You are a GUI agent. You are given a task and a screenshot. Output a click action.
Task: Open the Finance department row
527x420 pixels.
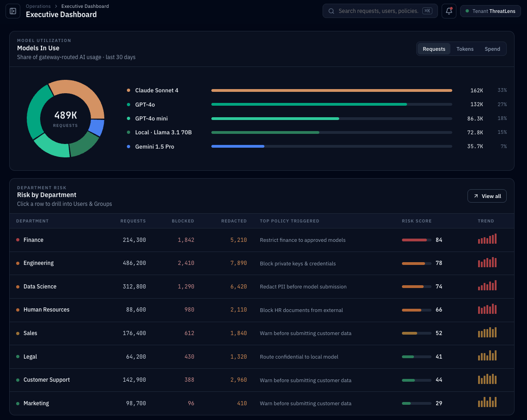[x=262, y=240]
